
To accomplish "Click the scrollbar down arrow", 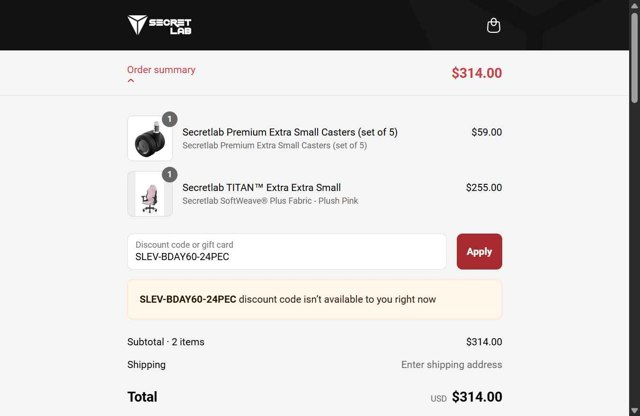I will pos(634,409).
